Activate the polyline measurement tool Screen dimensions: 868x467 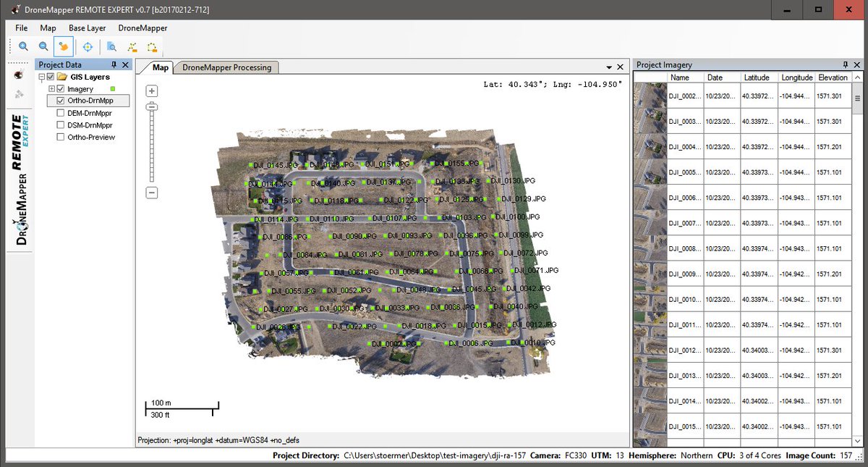point(132,46)
